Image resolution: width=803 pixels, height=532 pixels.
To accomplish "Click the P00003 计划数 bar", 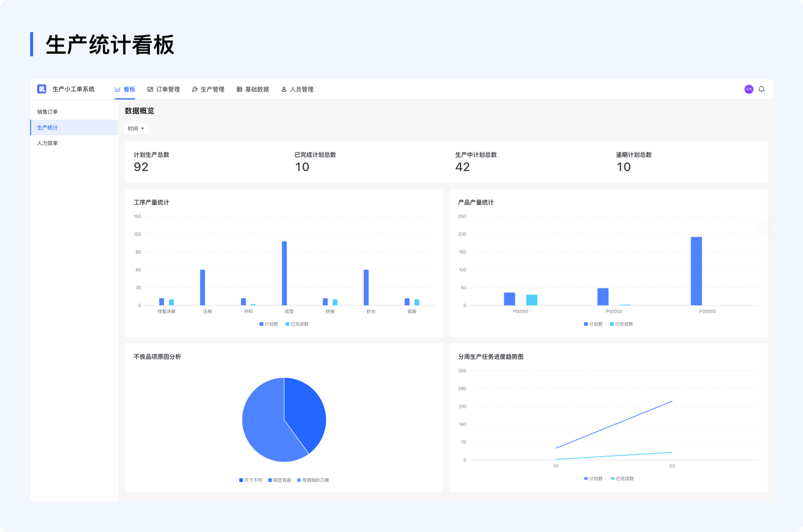I will pyautogui.click(x=696, y=271).
